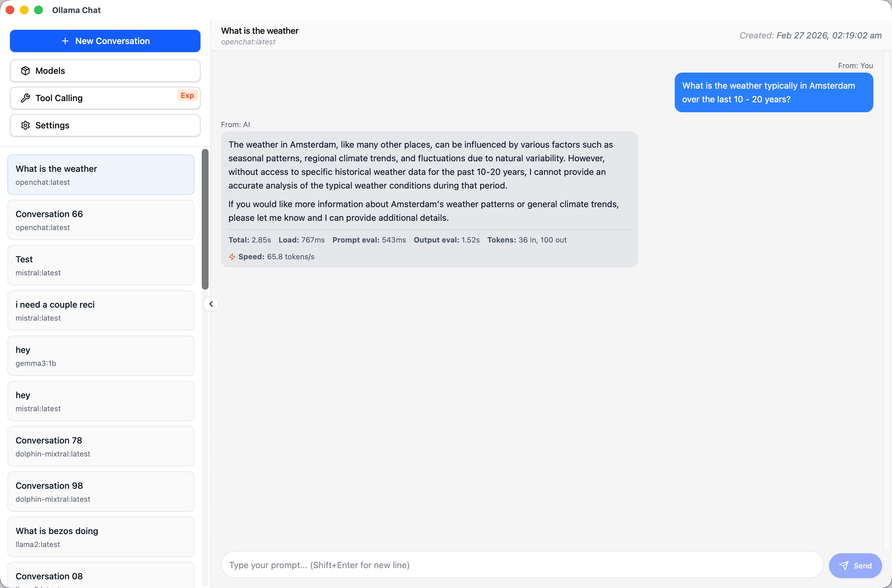The width and height of the screenshot is (892, 588).
Task: Open What is bezos doing conversation
Action: [101, 537]
